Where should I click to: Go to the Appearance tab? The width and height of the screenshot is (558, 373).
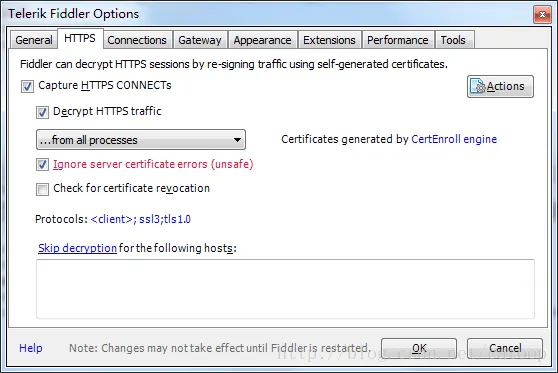click(x=262, y=40)
